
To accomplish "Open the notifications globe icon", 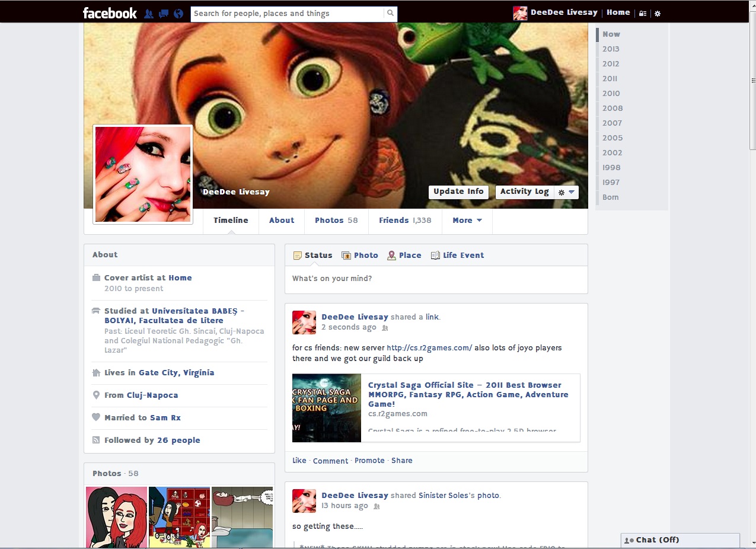I will (178, 13).
